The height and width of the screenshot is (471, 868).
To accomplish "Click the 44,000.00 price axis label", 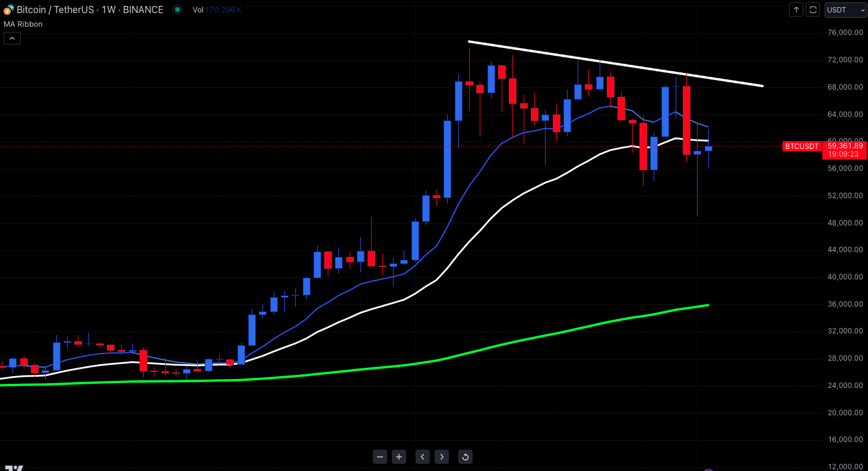I will pyautogui.click(x=845, y=250).
